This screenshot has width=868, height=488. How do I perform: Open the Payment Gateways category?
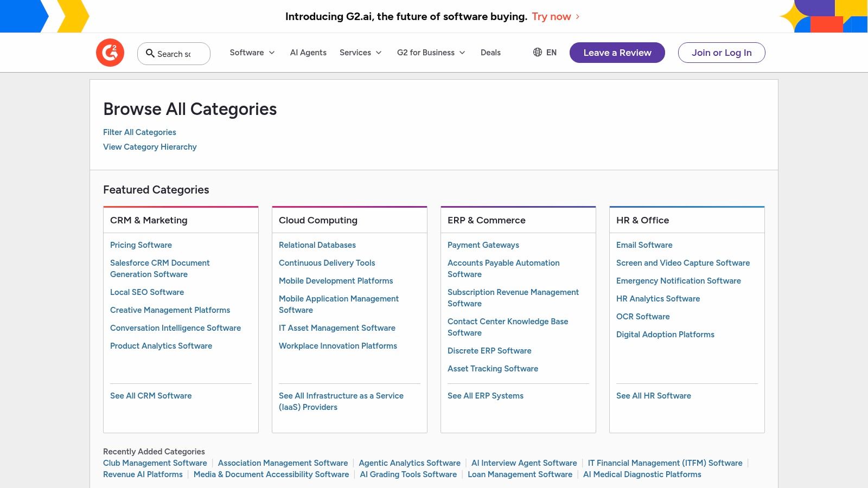coord(483,245)
